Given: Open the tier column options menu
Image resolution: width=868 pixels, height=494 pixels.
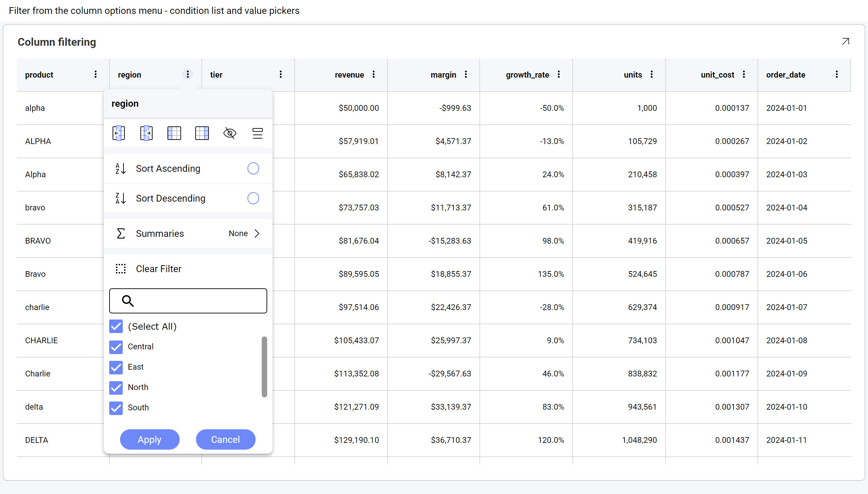Looking at the screenshot, I should pos(281,74).
